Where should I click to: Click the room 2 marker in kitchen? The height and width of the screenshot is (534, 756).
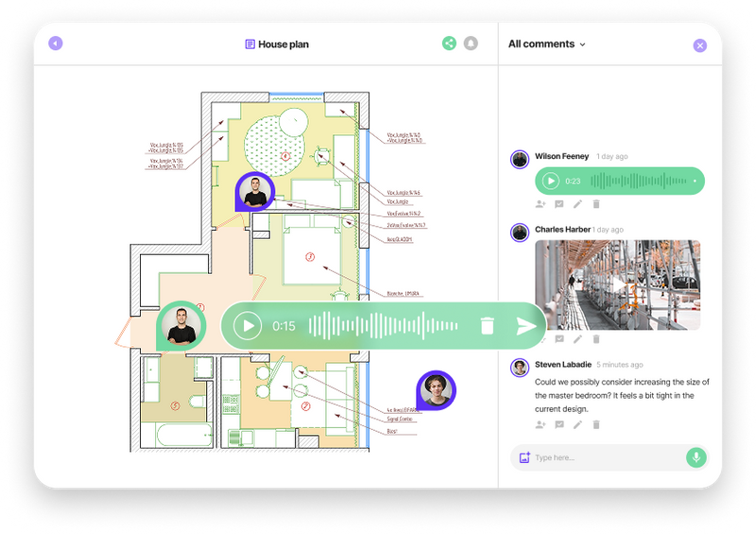point(305,406)
